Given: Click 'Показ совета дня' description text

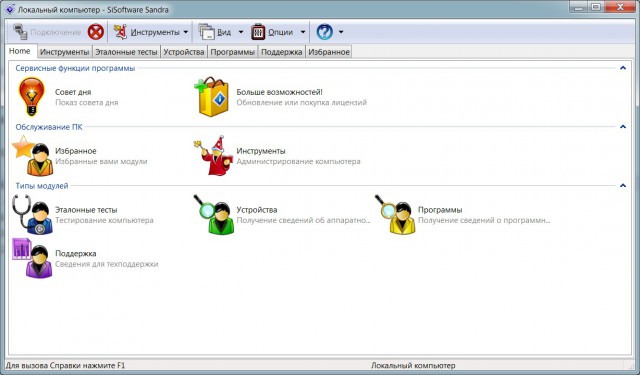Looking at the screenshot, I should click(87, 102).
